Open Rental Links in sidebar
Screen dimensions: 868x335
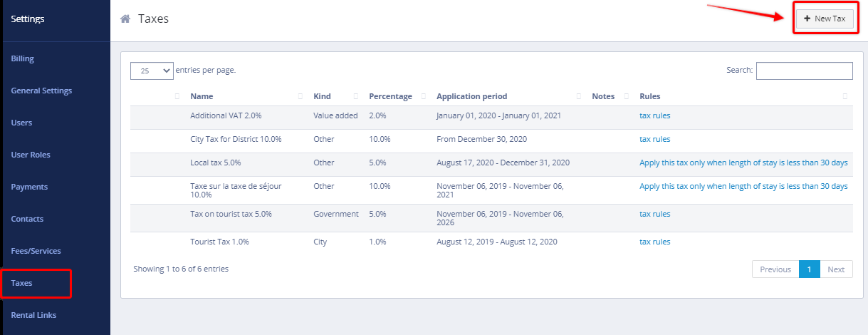[33, 315]
